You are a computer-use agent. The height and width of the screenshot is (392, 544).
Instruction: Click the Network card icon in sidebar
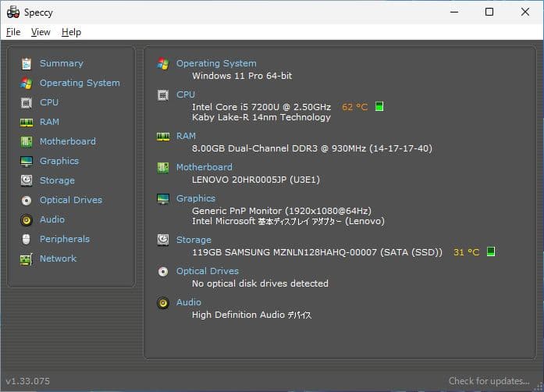coord(27,259)
